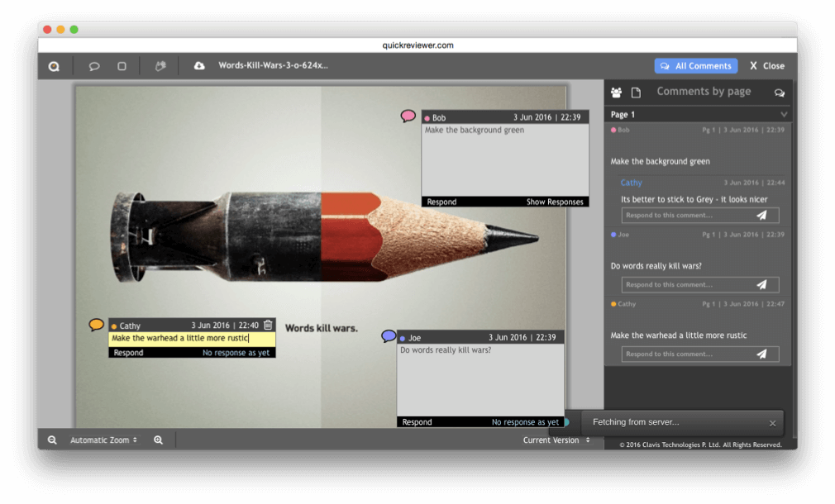
Task: Click the 'Its better to stick to Grey' reply
Action: pos(694,199)
